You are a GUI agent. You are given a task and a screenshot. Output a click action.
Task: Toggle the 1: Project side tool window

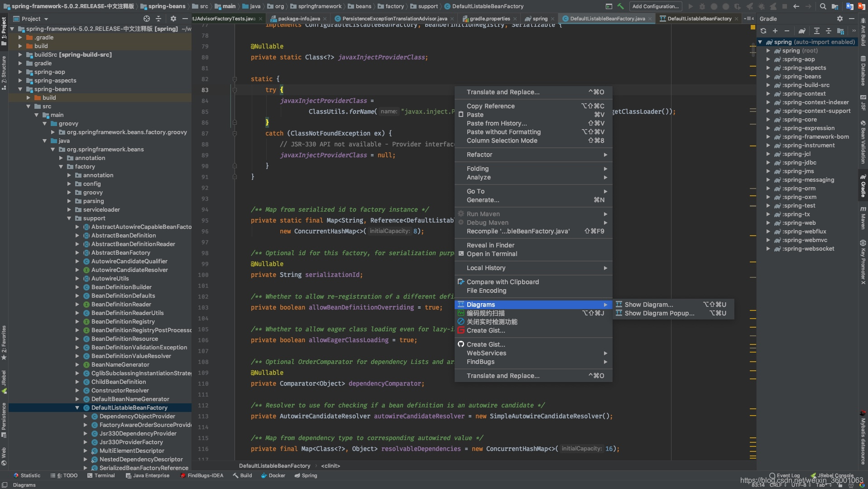pyautogui.click(x=4, y=31)
